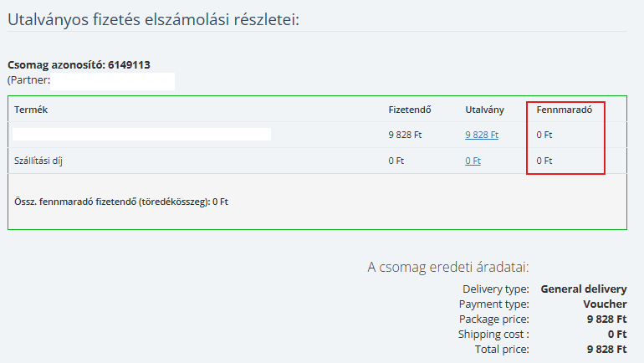The image size is (644, 363).
Task: Click the Shipping cost 0 Ft value
Action: pyautogui.click(x=617, y=335)
